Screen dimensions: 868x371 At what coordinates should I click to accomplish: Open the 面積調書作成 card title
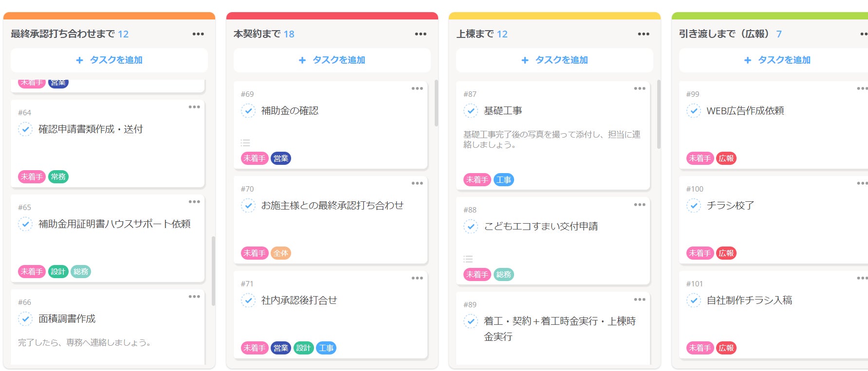pos(67,319)
